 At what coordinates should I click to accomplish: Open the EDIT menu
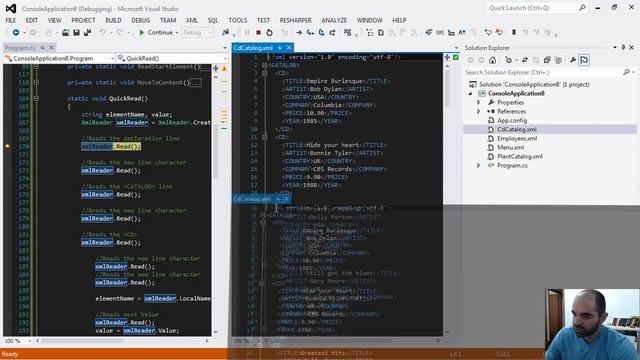tap(31, 20)
